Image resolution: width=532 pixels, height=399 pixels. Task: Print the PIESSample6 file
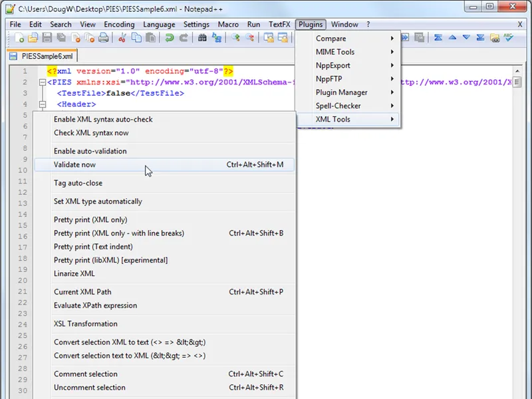103,39
